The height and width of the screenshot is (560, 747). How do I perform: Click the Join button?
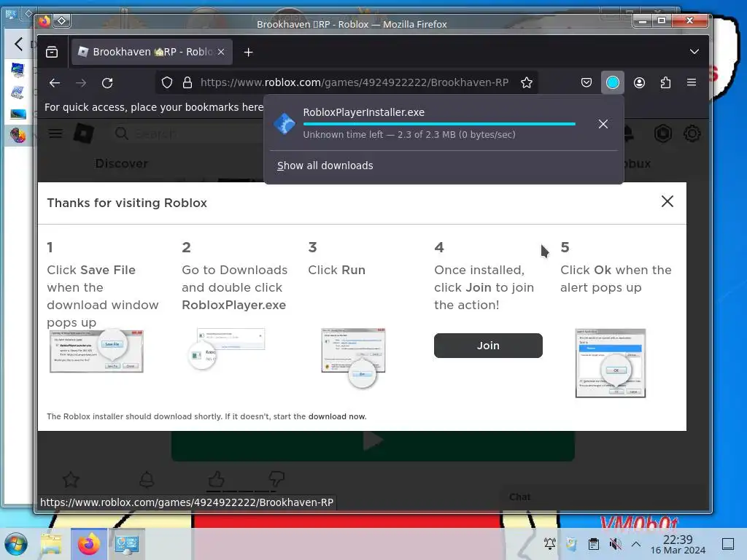point(488,346)
